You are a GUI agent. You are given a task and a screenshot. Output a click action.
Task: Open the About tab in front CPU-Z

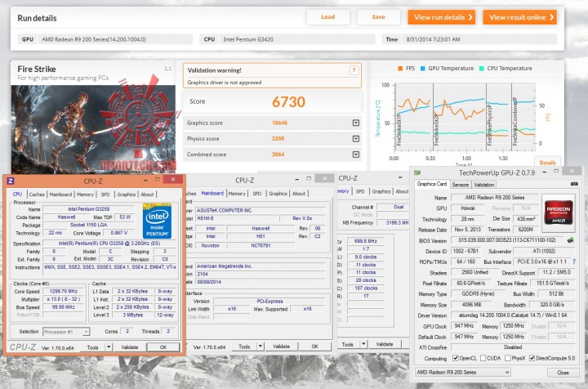point(147,194)
